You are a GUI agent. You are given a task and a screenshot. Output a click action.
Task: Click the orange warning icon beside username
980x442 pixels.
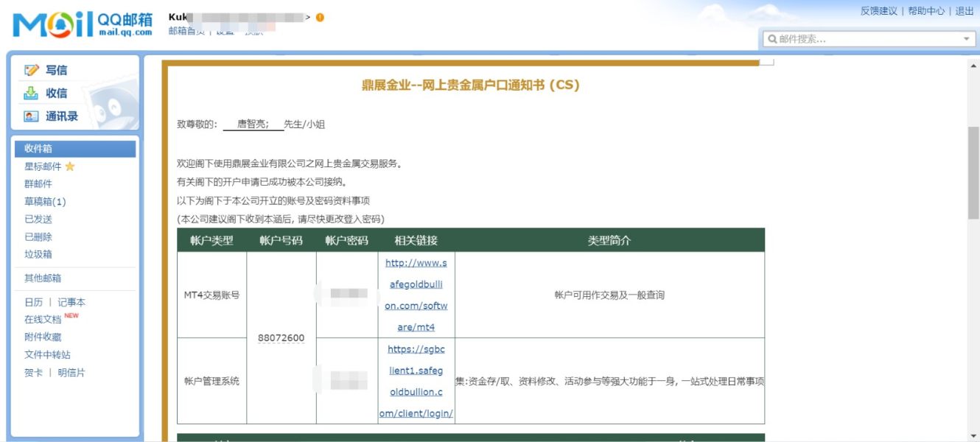click(x=320, y=18)
